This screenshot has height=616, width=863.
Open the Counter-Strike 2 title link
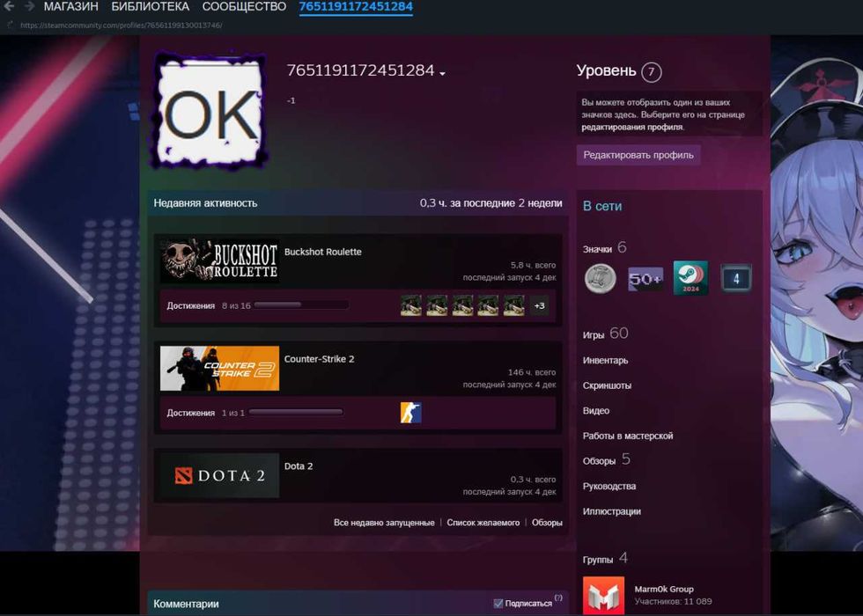pos(319,359)
